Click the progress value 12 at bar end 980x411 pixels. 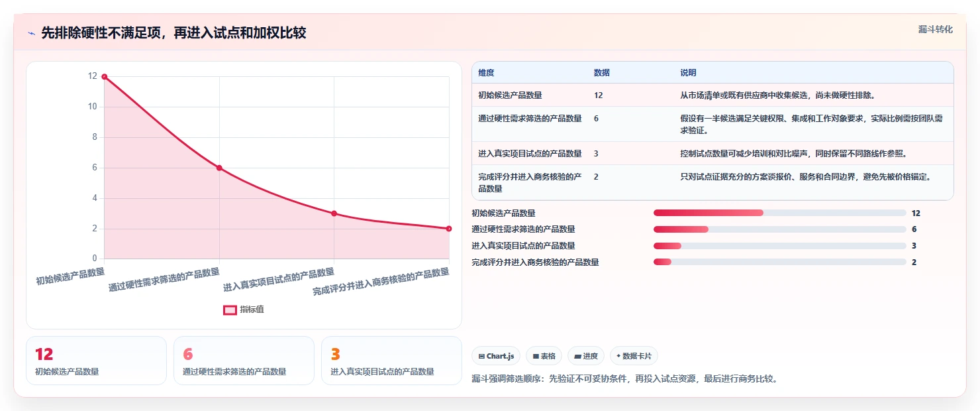tap(916, 213)
